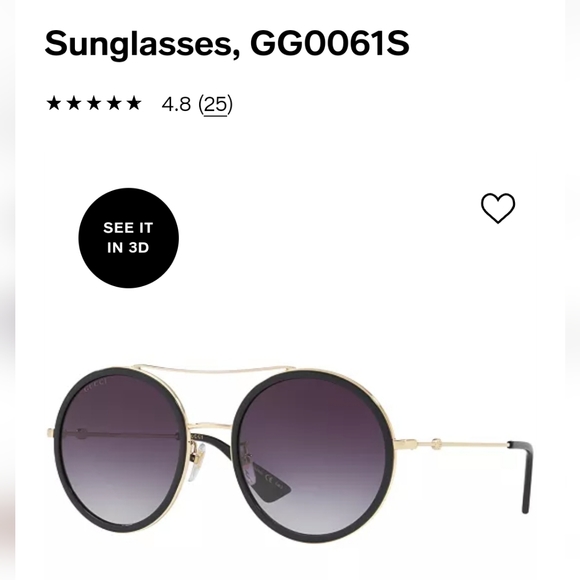Click the first rating star
580x580 pixels.
click(x=54, y=103)
